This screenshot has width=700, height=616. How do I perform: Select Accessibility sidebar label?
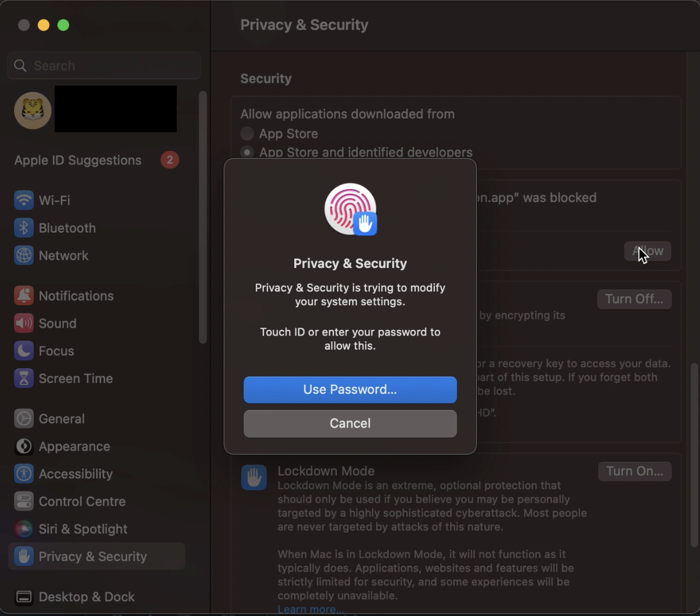pyautogui.click(x=75, y=474)
